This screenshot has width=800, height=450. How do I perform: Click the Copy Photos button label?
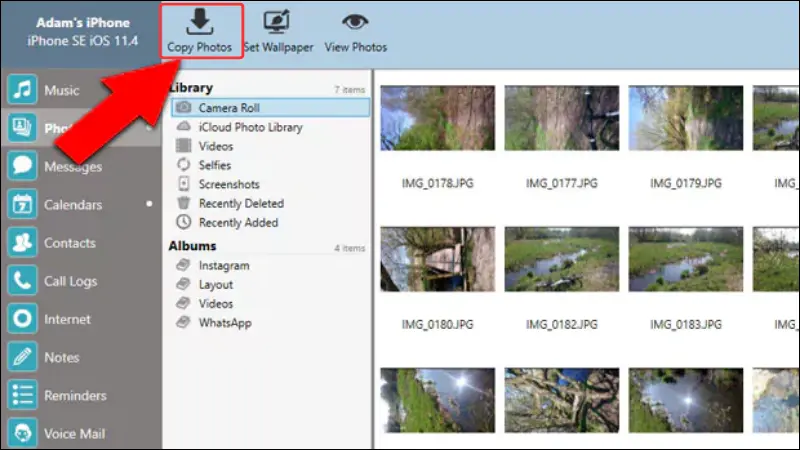click(x=199, y=47)
